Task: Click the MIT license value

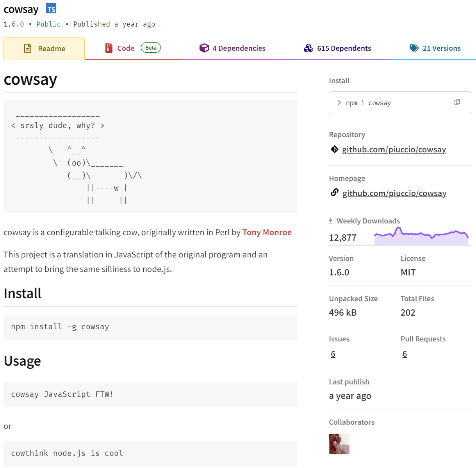Action: tap(408, 272)
